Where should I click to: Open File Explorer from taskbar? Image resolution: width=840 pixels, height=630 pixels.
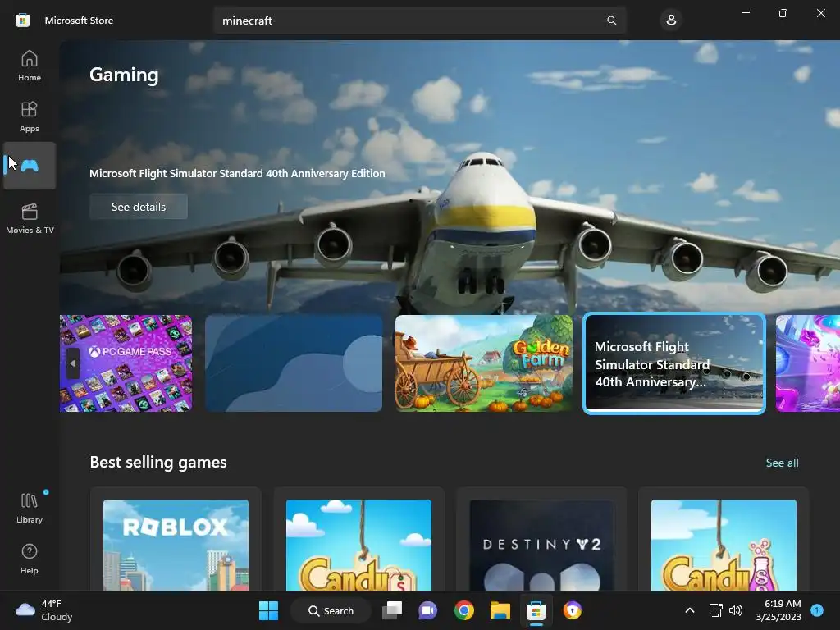(x=500, y=610)
